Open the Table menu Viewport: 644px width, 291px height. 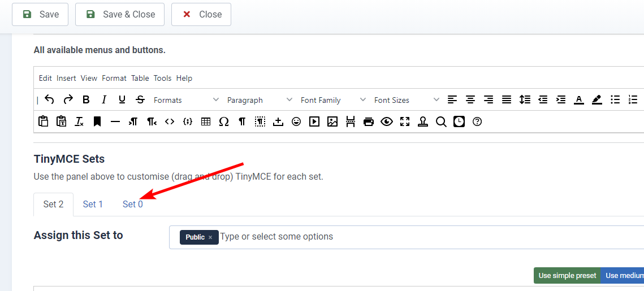tap(140, 78)
